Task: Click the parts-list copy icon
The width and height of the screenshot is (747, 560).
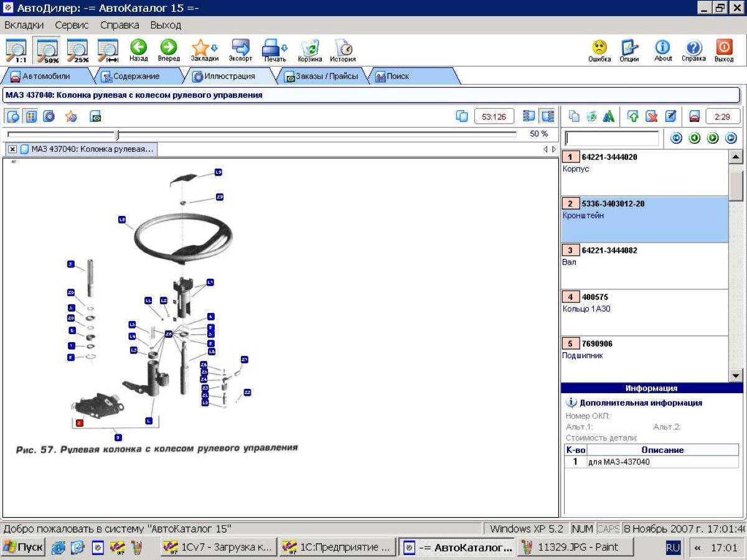Action: pyautogui.click(x=574, y=116)
